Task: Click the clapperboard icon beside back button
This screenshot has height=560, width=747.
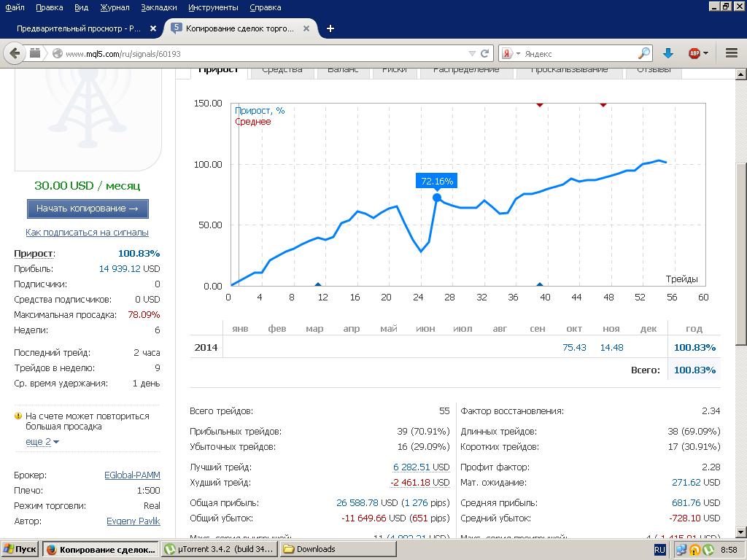Action: click(x=35, y=52)
